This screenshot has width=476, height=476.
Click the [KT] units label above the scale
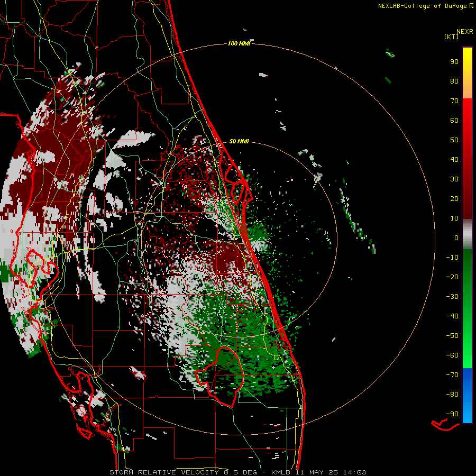coord(451,36)
